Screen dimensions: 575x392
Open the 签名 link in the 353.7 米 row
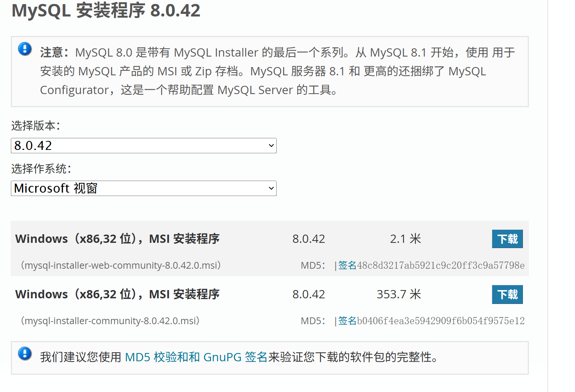pyautogui.click(x=347, y=321)
